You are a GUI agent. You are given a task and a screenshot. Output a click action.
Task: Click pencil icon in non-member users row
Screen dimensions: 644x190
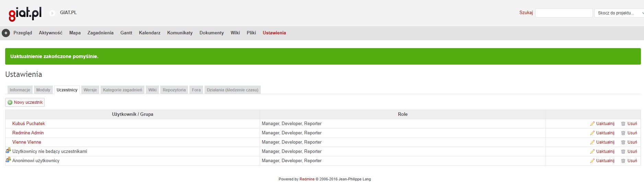tap(592, 152)
